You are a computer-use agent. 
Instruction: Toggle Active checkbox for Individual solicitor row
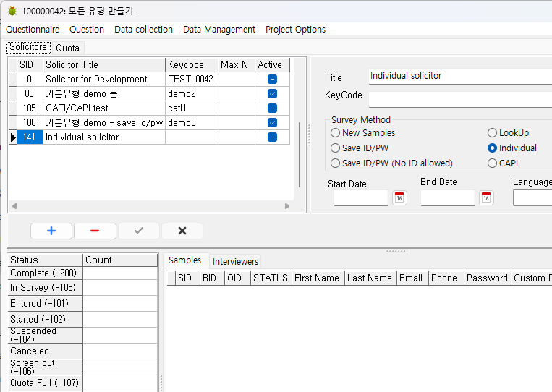[x=272, y=137]
